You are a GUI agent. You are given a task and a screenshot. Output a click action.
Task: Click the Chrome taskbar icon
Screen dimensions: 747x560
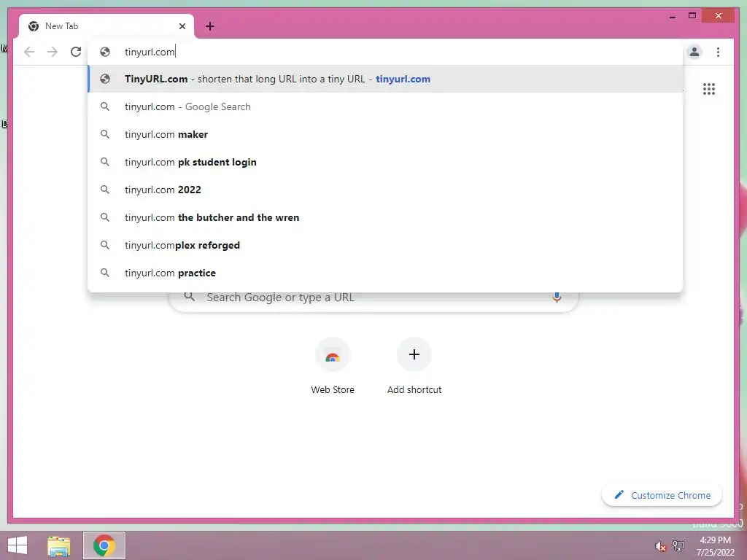104,545
